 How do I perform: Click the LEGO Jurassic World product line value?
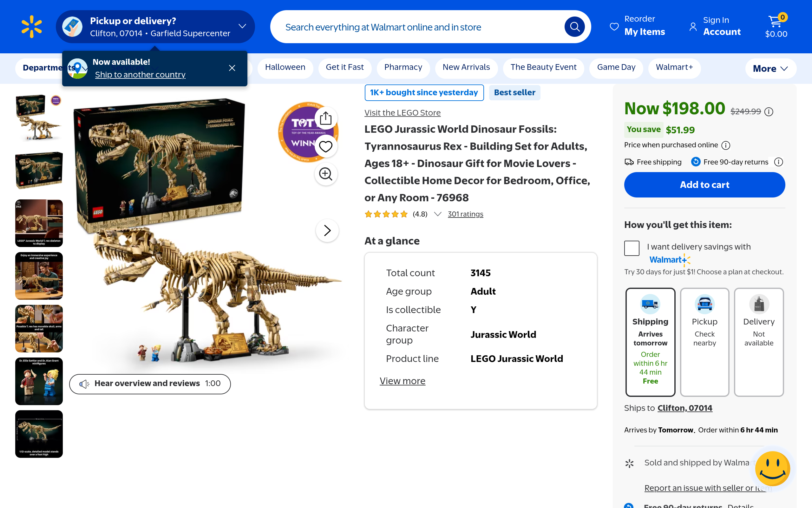(x=517, y=358)
